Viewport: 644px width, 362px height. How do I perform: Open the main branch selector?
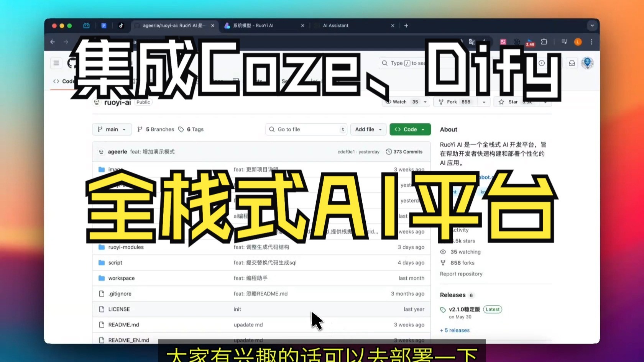click(112, 129)
